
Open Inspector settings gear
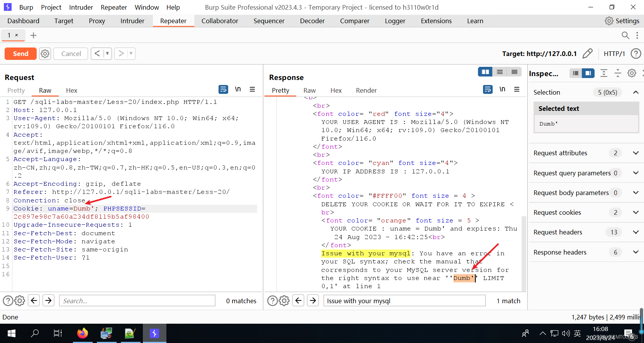click(632, 73)
